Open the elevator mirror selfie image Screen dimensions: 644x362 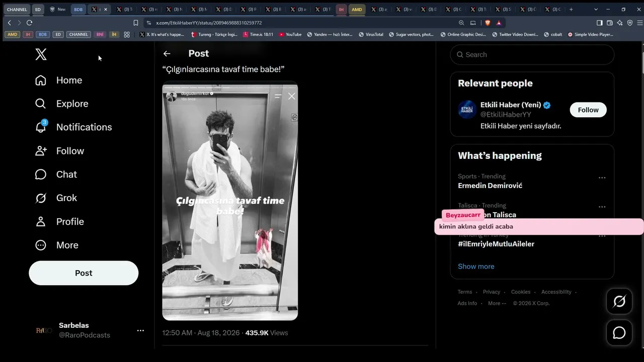[x=230, y=201]
